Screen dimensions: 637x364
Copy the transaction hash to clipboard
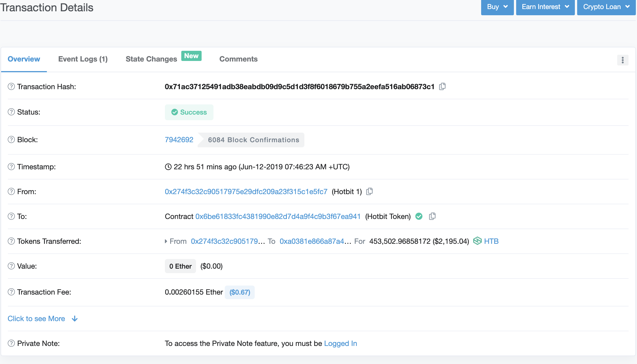pyautogui.click(x=442, y=86)
